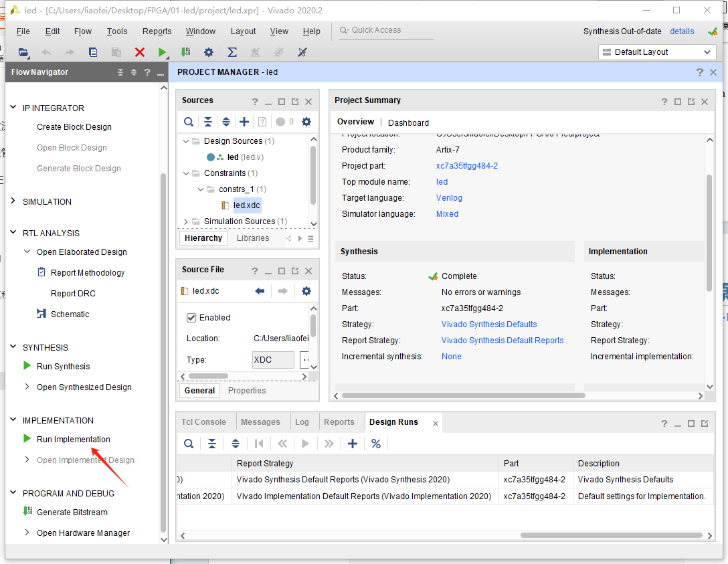
Task: Collapse the RTL ANALYSIS section
Action: (13, 233)
